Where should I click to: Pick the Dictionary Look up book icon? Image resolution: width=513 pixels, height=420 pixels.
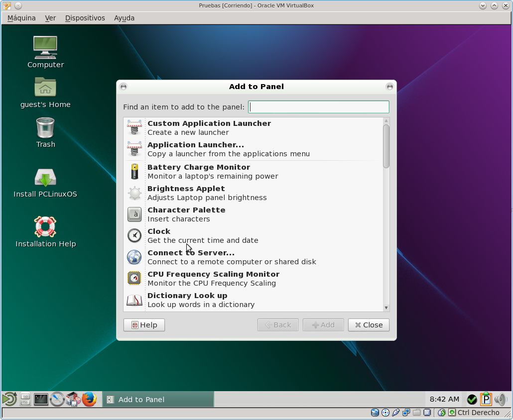click(x=134, y=300)
